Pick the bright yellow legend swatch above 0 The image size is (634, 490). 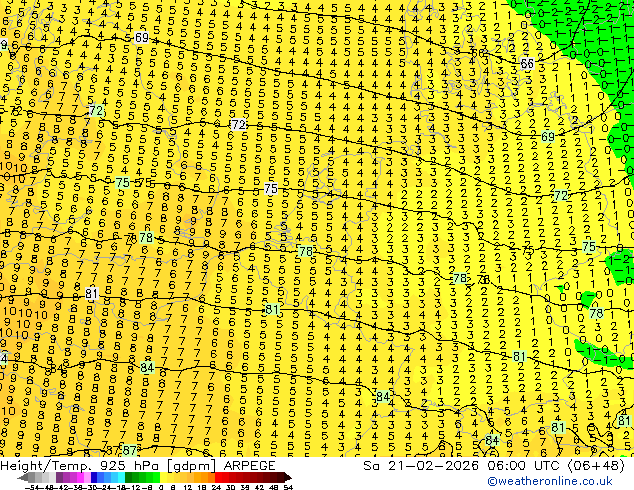coord(163,477)
